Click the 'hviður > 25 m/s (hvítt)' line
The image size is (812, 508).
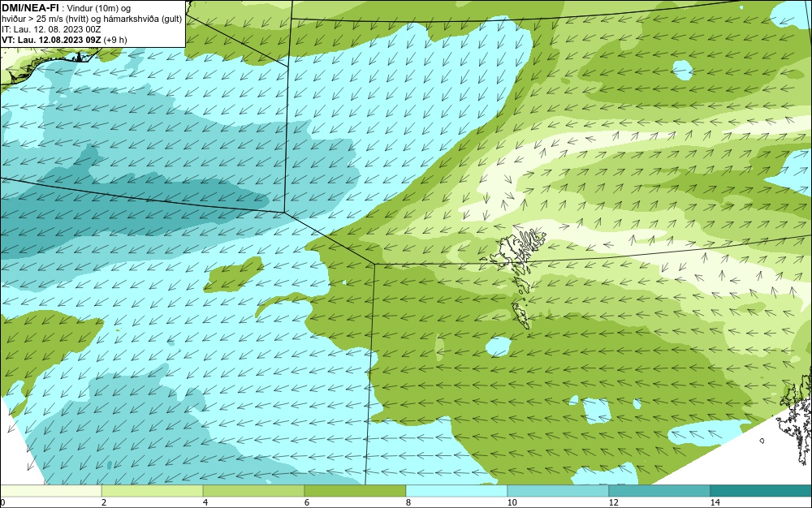point(45,19)
